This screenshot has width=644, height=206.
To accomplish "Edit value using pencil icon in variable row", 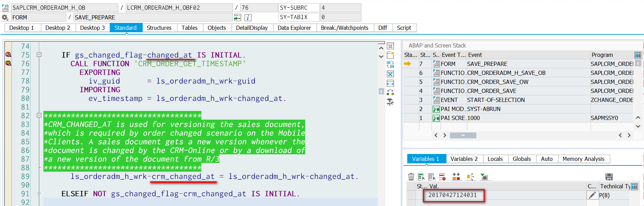I will [x=592, y=195].
